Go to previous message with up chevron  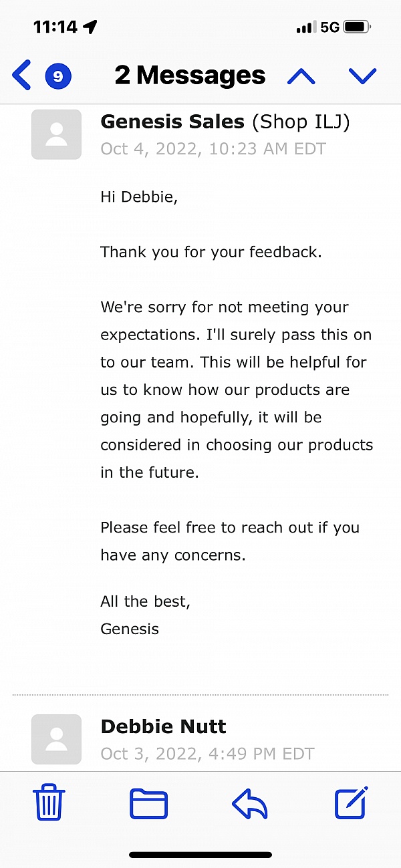[301, 76]
